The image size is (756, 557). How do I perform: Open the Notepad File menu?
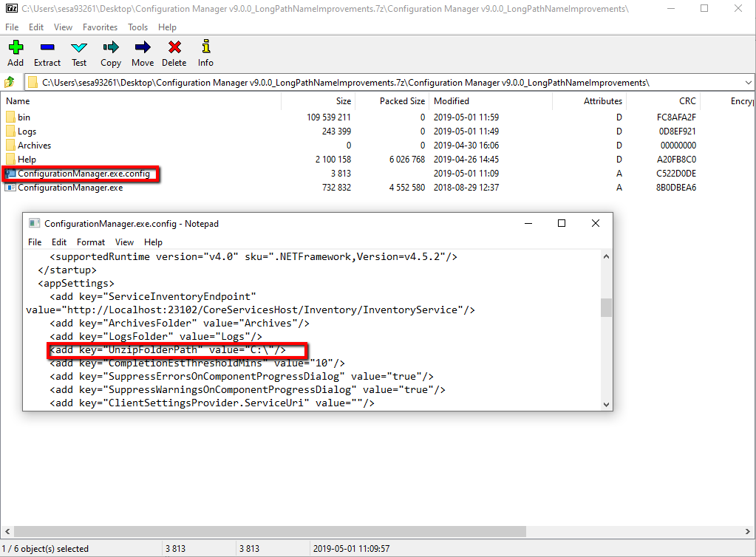tap(35, 242)
